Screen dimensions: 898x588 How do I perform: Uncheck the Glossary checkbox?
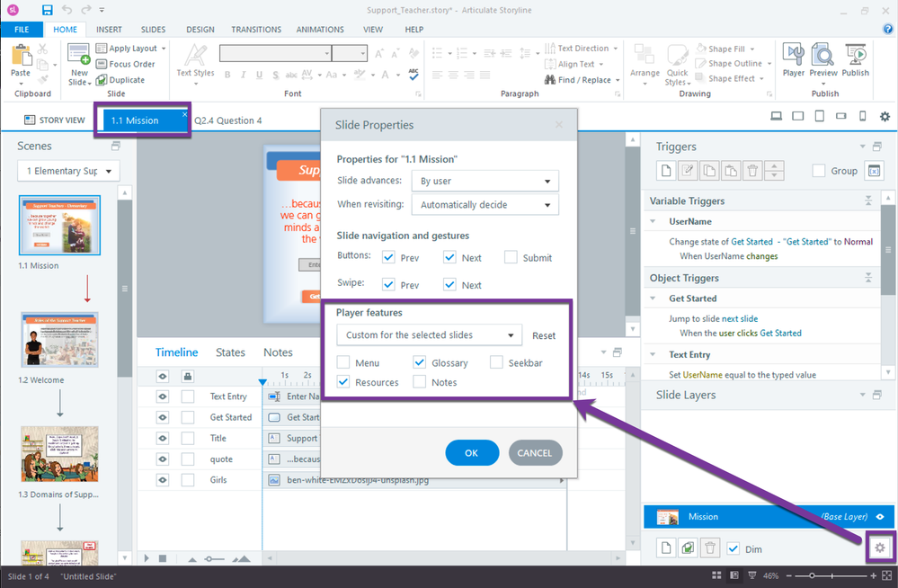point(420,362)
